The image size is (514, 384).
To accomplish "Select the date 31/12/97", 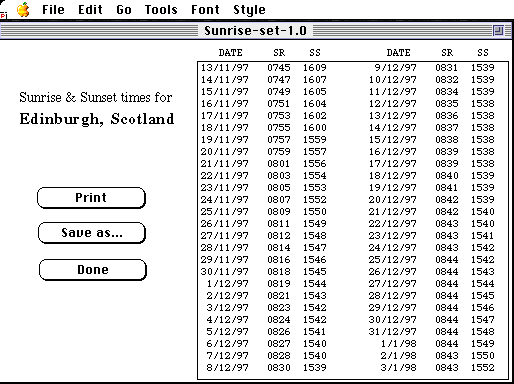I will click(x=393, y=332).
